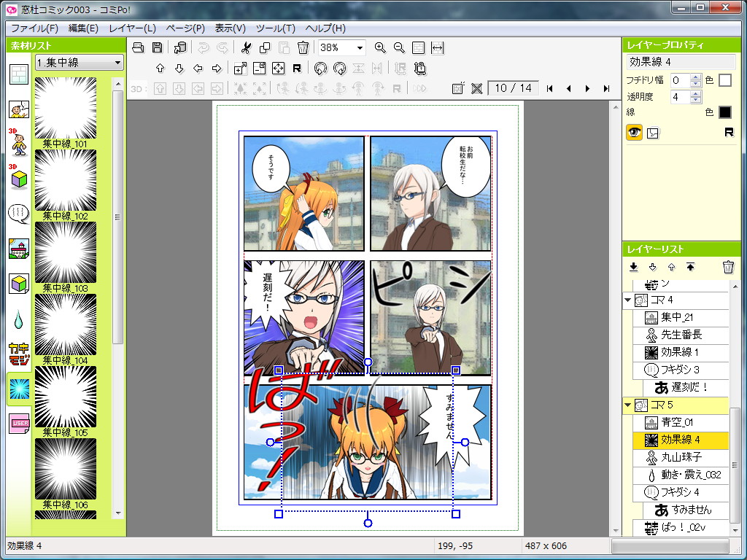Select the USER material tab
Image resolution: width=747 pixels, height=560 pixels.
click(x=19, y=423)
